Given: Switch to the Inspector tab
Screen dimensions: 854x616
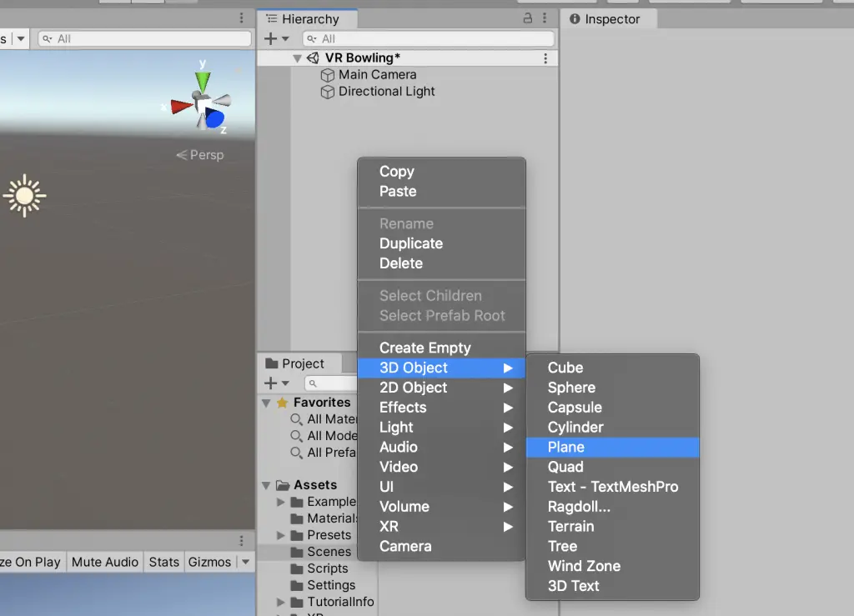Looking at the screenshot, I should (609, 19).
